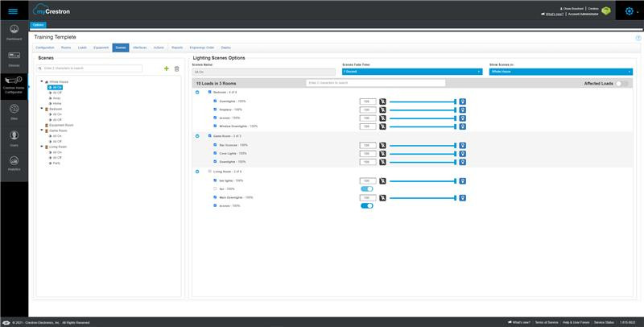644x327 pixels.
Task: Click the scenes search field
Action: click(89, 68)
